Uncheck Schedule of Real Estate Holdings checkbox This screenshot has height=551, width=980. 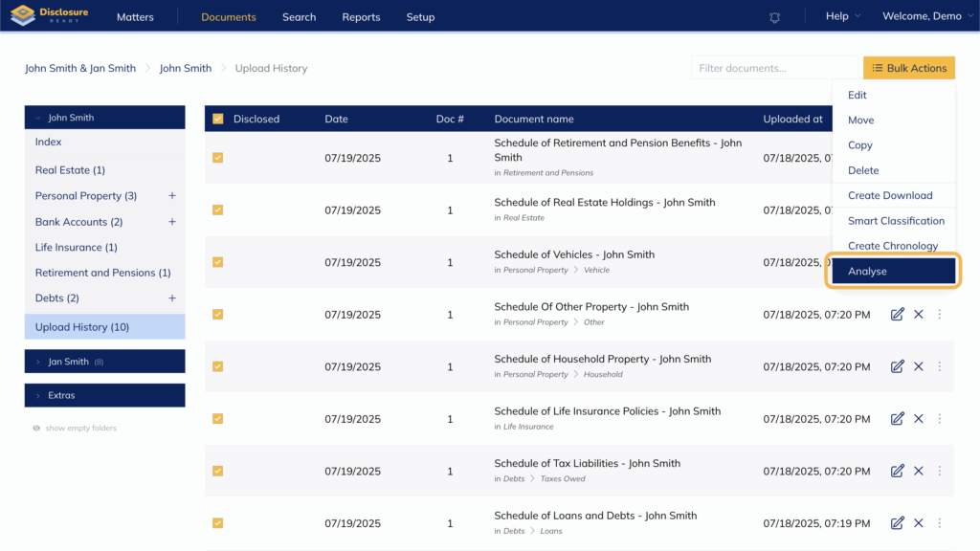pyautogui.click(x=218, y=209)
